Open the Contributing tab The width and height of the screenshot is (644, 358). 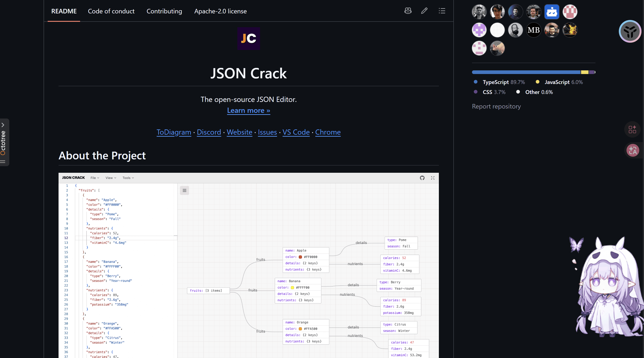tap(164, 11)
